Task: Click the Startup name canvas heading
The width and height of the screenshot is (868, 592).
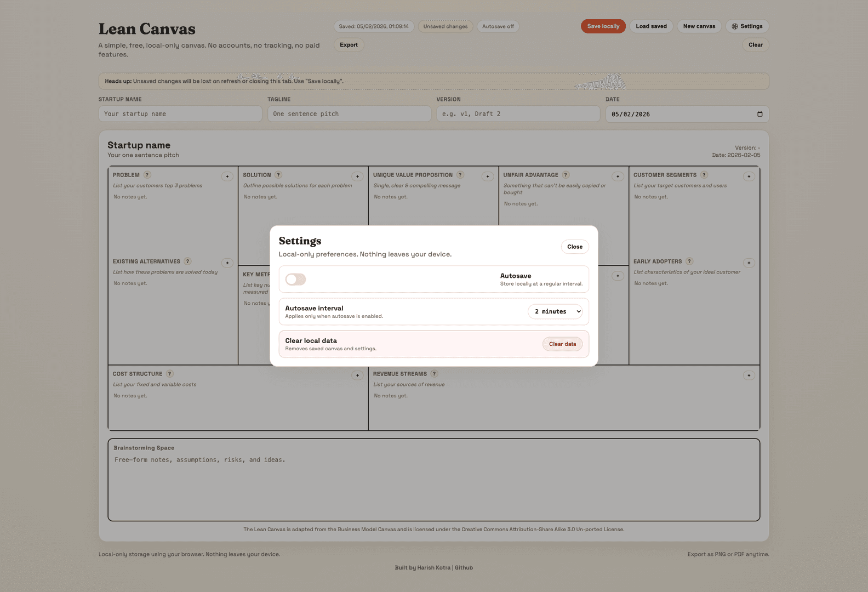Action: (139, 145)
